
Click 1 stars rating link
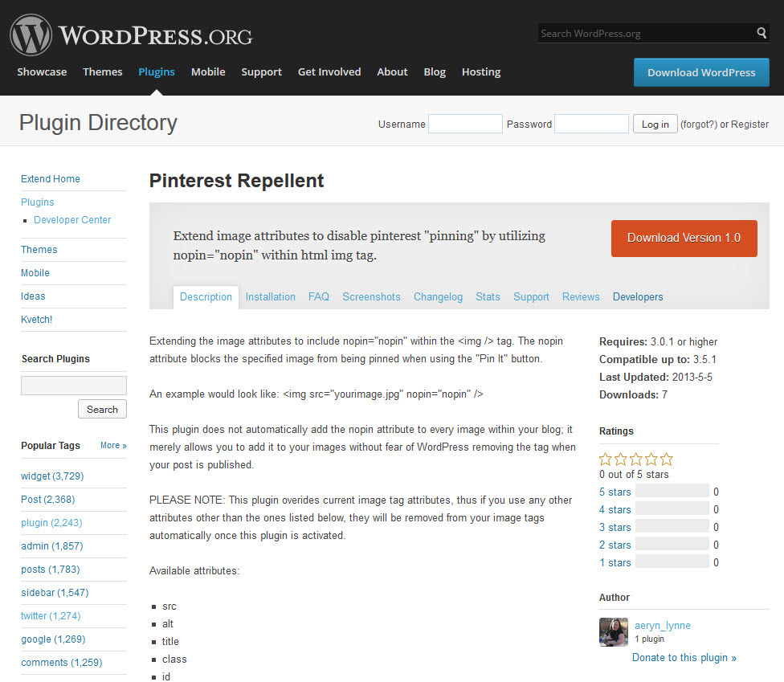pyautogui.click(x=615, y=562)
